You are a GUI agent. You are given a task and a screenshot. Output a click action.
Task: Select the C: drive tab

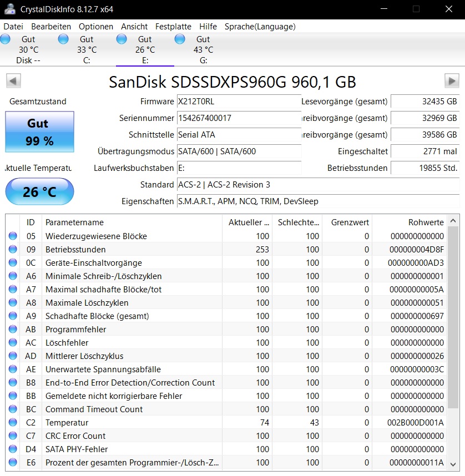(87, 49)
